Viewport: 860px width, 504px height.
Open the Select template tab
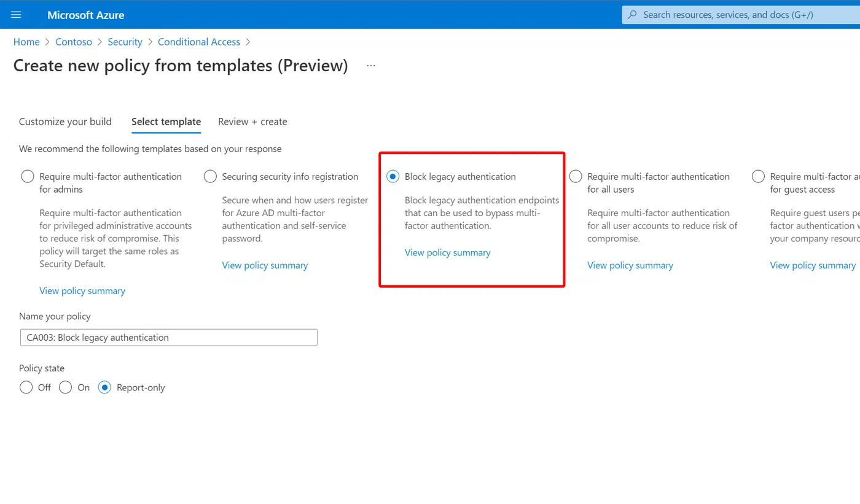[x=166, y=122]
